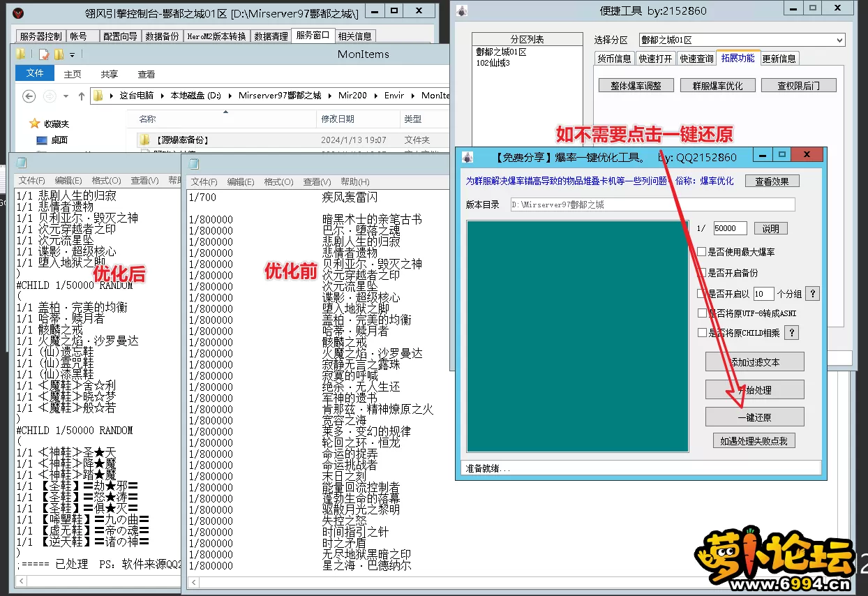Enable 是否使用最大爆率 checkbox

tap(702, 252)
